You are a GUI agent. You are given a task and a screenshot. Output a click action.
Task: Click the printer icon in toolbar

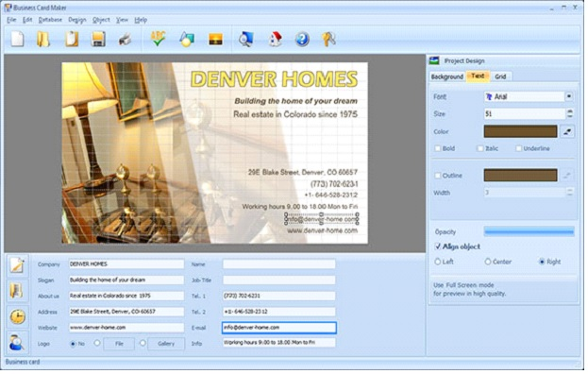(x=125, y=40)
